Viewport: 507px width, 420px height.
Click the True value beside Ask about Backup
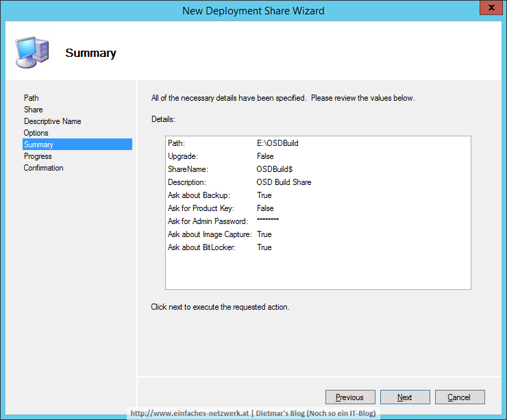point(264,195)
